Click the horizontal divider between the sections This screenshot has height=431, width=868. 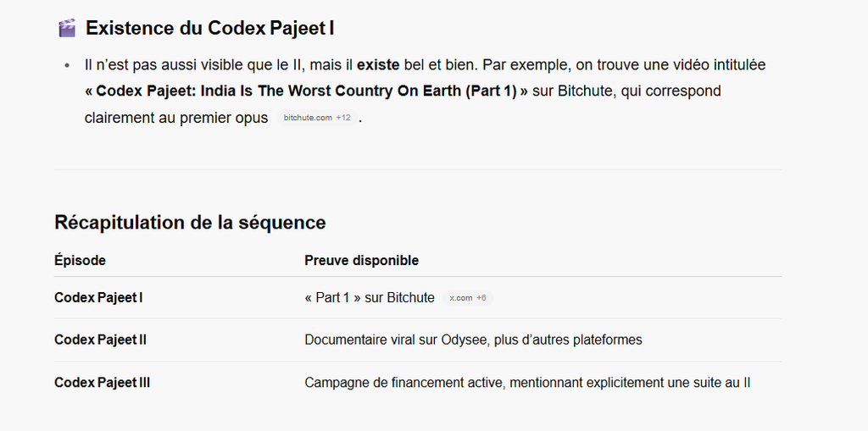tap(418, 169)
